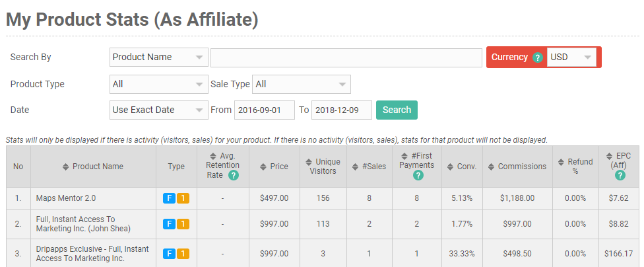Click Dripapps Exclusive product name

92,254
